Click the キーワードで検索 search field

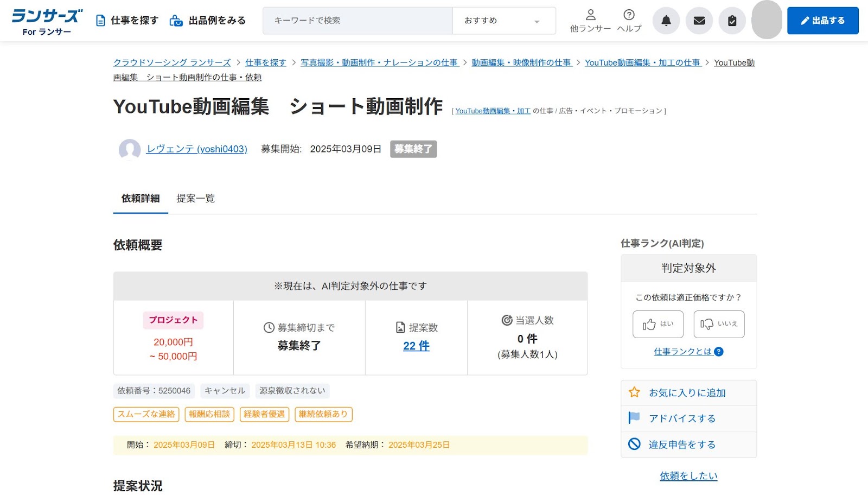(x=358, y=21)
